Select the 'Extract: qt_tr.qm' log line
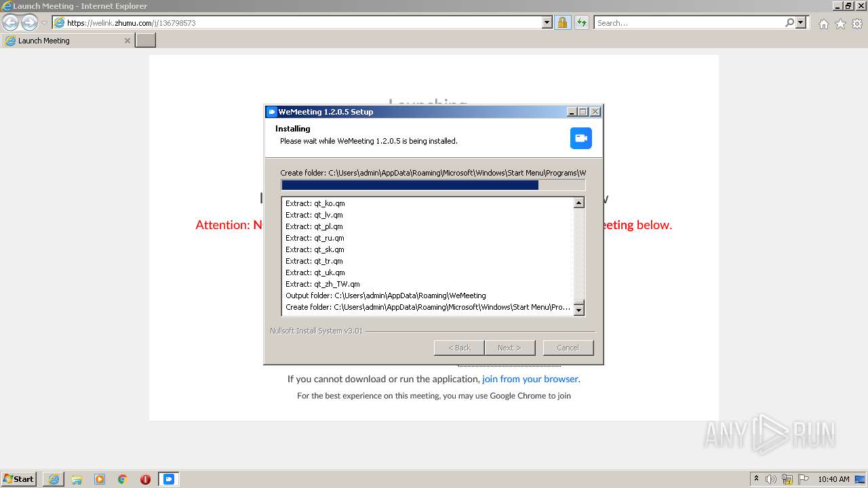Viewport: 868px width, 488px height. tap(314, 261)
